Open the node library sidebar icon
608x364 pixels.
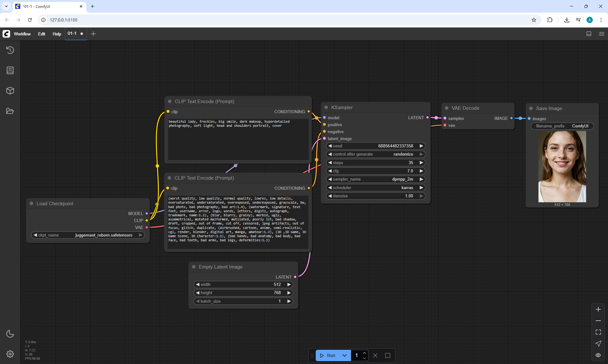[x=10, y=70]
